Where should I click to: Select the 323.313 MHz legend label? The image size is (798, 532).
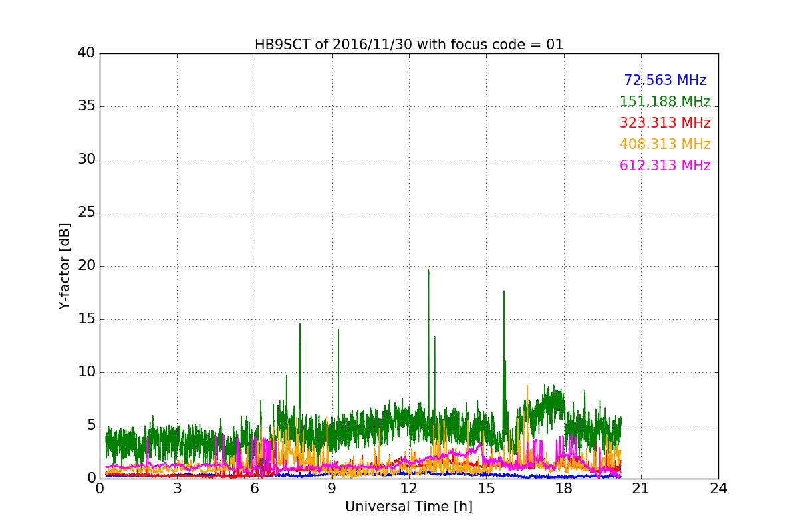pos(665,123)
